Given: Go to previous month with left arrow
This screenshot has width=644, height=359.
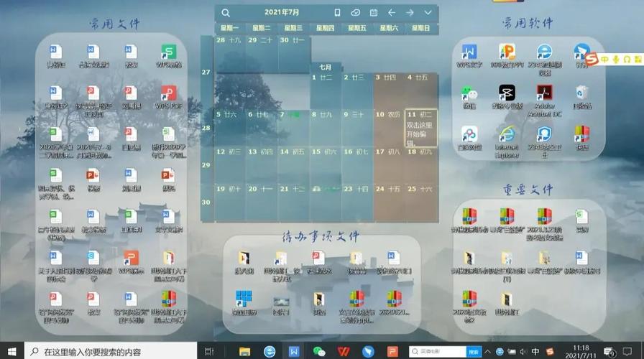Looking at the screenshot, I should pyautogui.click(x=392, y=13).
